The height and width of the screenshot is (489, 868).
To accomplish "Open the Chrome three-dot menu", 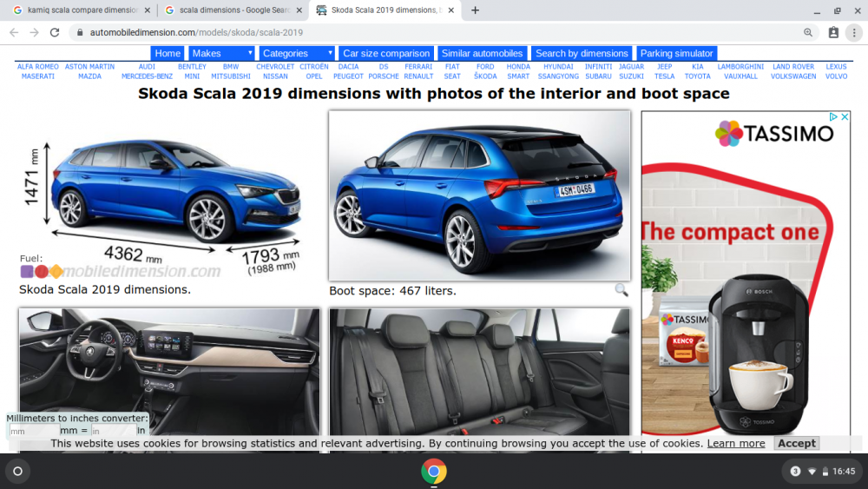I will click(854, 33).
